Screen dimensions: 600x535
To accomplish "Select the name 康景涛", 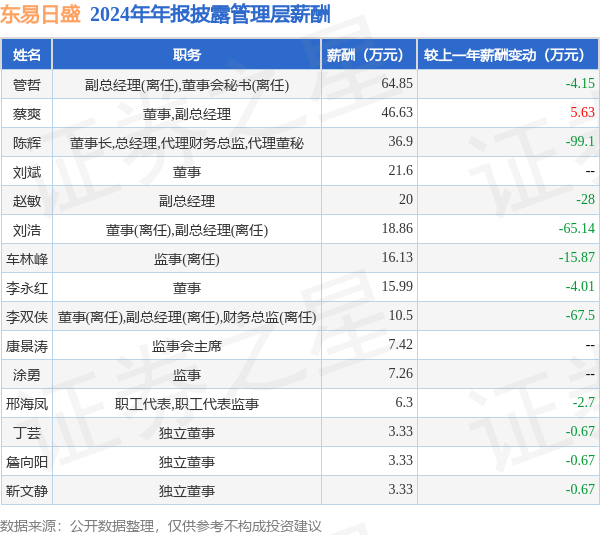I will 27,346.
